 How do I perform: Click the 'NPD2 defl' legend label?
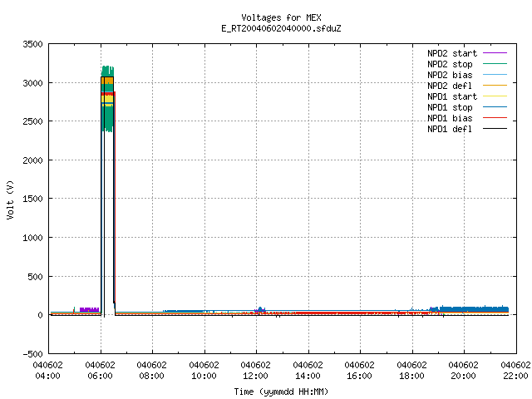(x=450, y=86)
